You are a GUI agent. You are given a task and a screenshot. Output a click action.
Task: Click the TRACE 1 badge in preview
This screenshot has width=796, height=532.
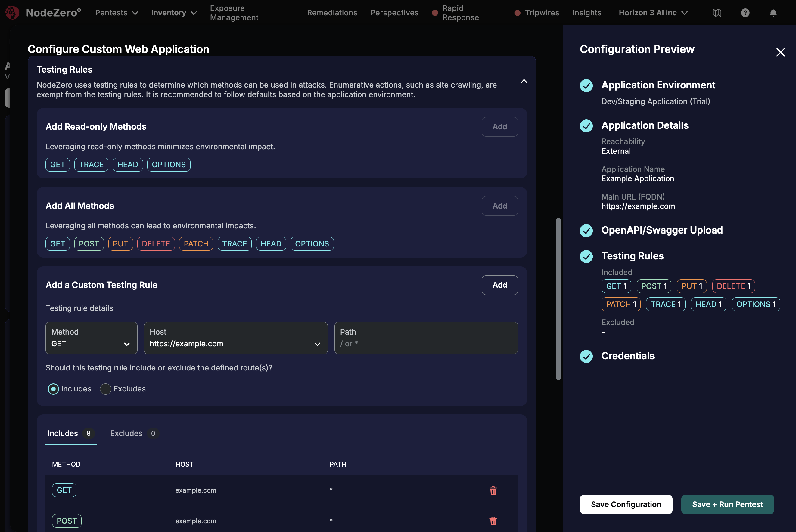[666, 304]
